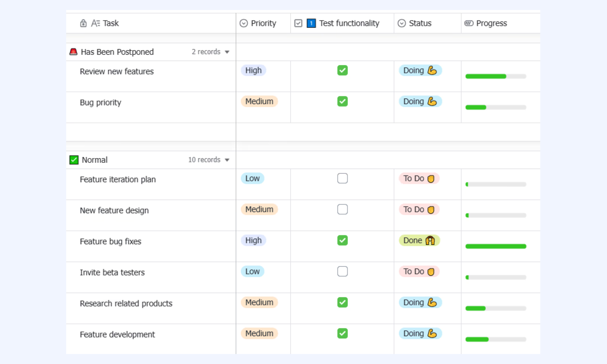The height and width of the screenshot is (364, 607).
Task: Select the Progress column header
Action: click(501, 23)
